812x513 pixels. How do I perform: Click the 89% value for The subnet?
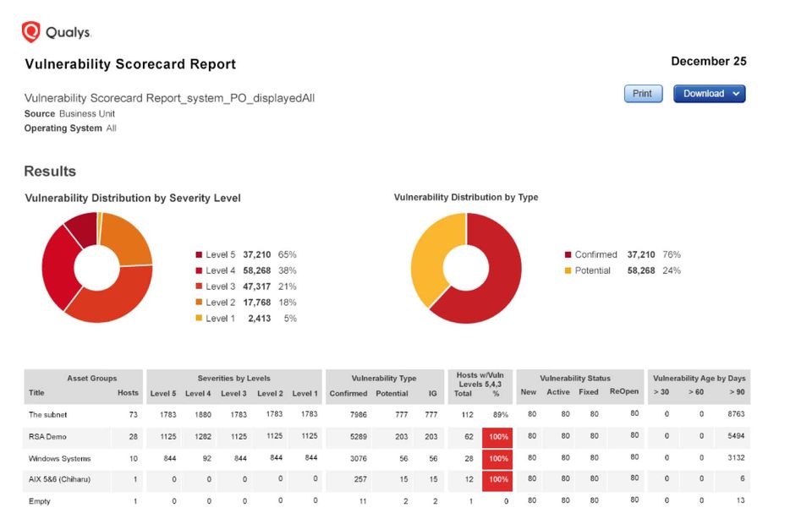500,415
